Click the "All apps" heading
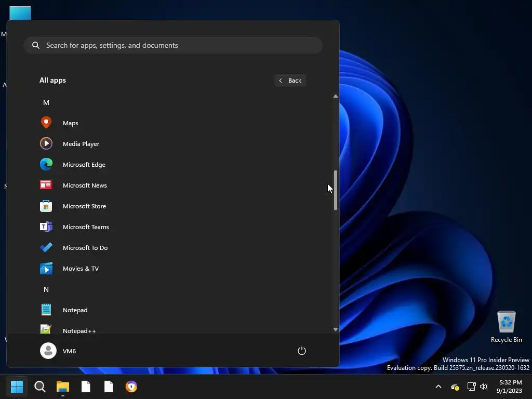 pyautogui.click(x=52, y=81)
